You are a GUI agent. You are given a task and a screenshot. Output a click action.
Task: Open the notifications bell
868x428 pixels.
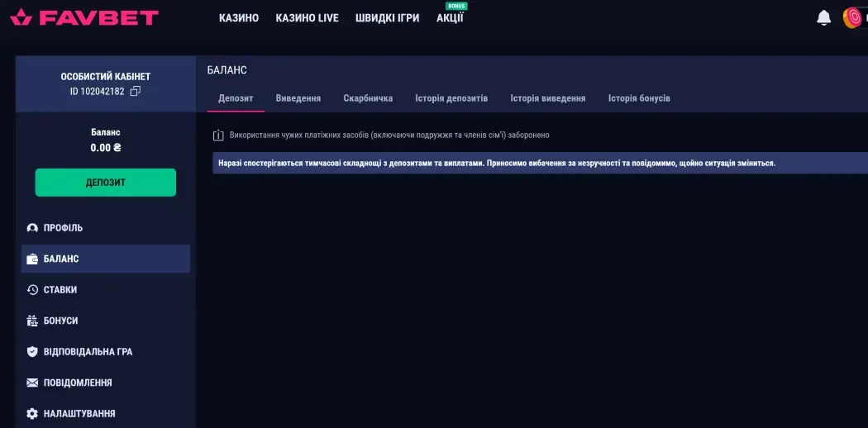(823, 17)
